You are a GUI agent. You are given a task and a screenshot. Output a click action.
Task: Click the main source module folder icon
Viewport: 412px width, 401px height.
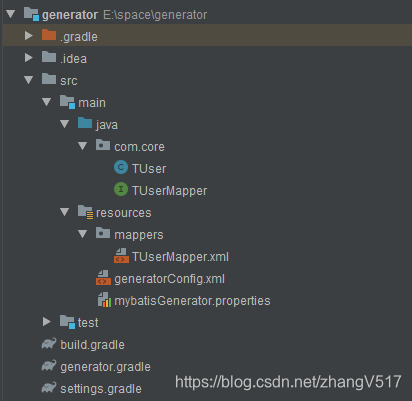point(67,102)
